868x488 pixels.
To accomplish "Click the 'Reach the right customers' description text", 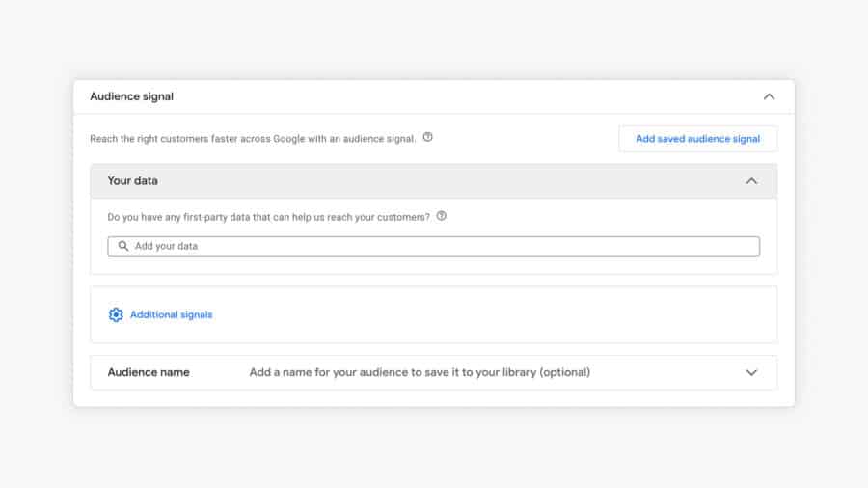I will pyautogui.click(x=253, y=139).
